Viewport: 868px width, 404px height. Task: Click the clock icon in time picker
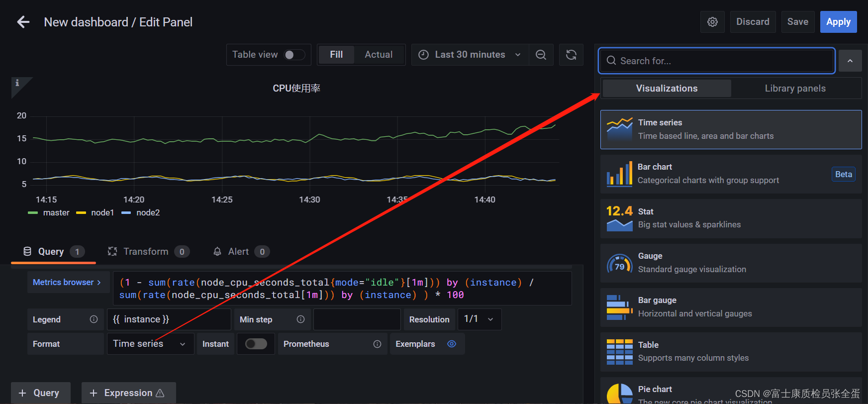(x=423, y=55)
